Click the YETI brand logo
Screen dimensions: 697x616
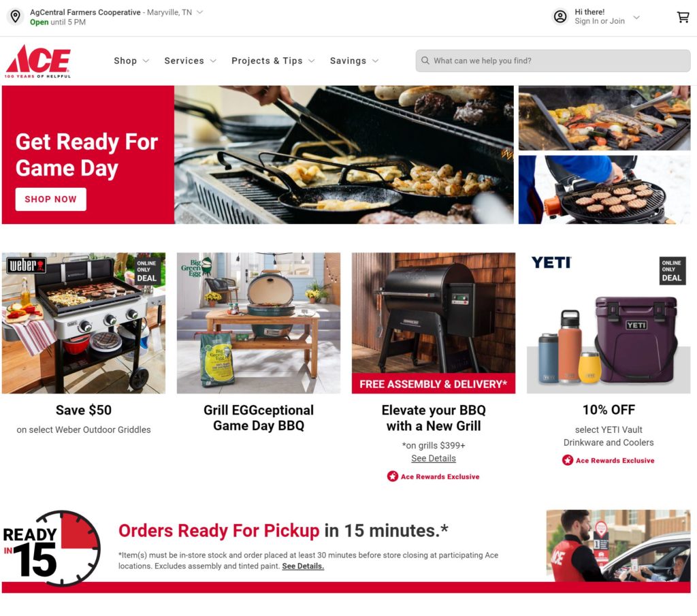click(x=551, y=263)
